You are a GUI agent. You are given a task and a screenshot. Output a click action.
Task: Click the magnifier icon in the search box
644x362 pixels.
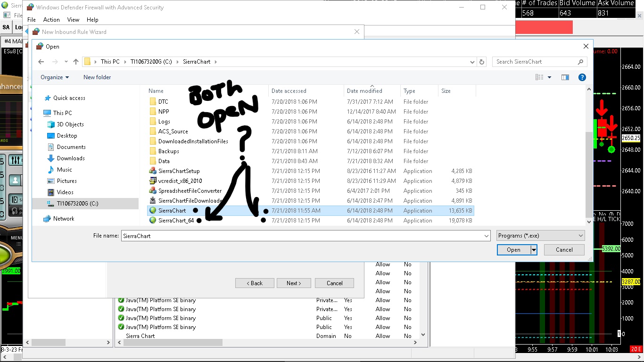point(580,62)
